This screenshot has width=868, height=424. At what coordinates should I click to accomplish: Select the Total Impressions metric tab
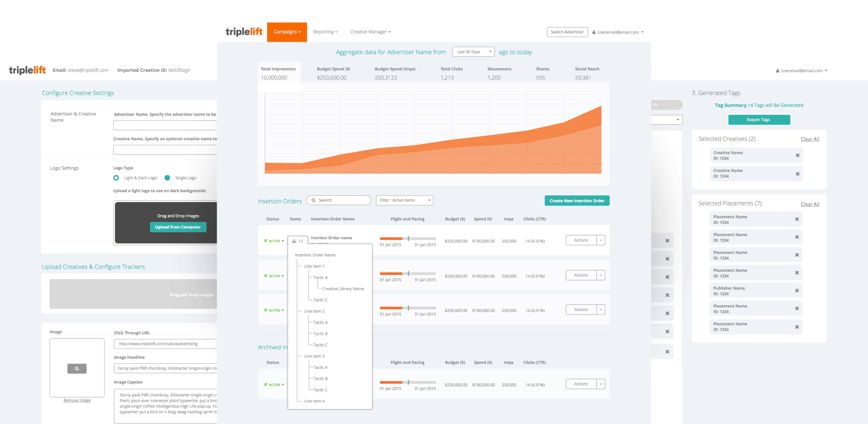(x=278, y=73)
